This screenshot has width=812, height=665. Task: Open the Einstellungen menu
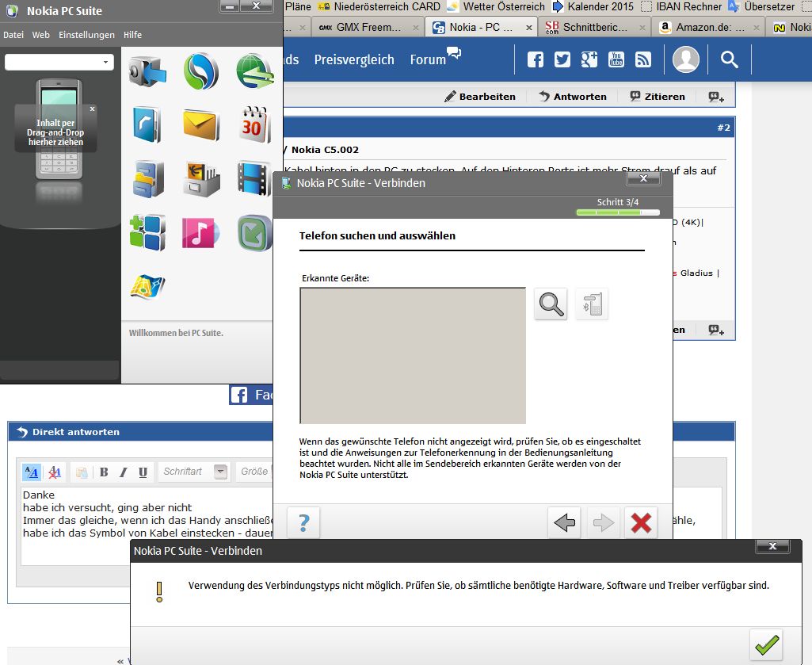pos(86,35)
